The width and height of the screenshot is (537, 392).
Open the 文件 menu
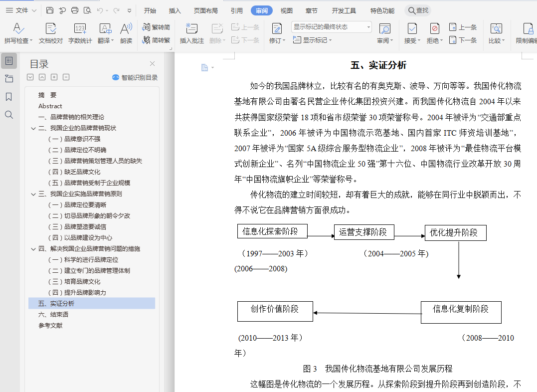[21, 10]
